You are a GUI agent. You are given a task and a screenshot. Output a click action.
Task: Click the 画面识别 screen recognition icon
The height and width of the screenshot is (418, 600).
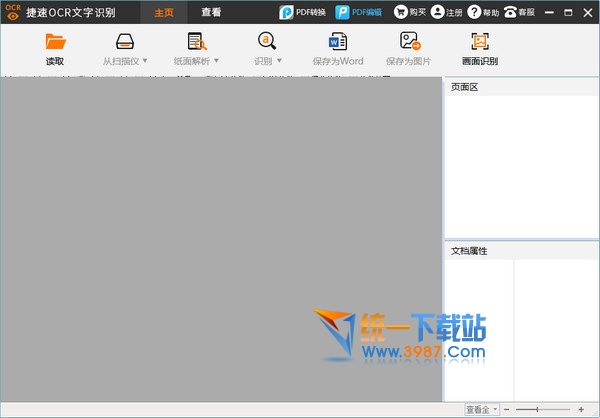pos(481,42)
